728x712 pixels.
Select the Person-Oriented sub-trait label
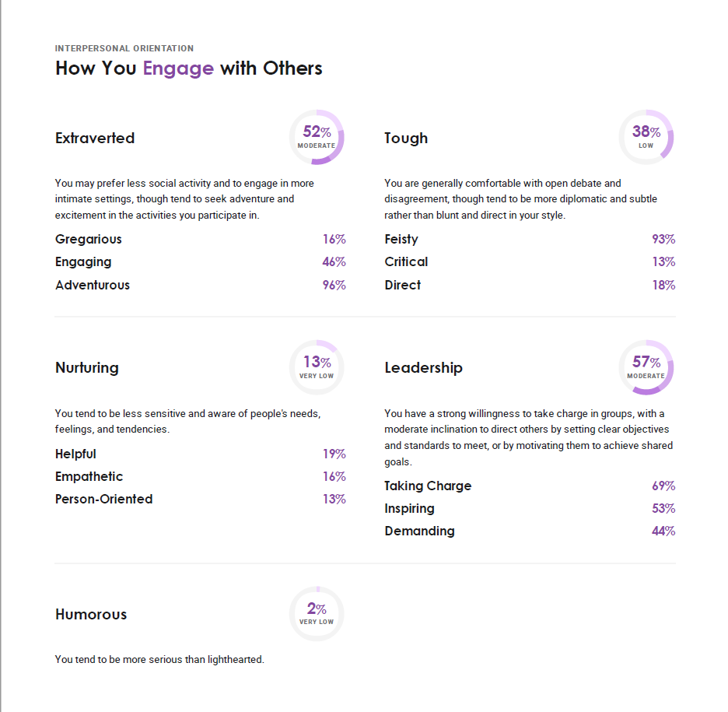[104, 500]
